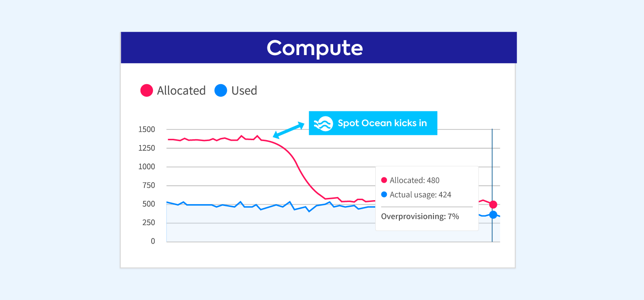Viewport: 644px width, 300px height.
Task: Click the Actual usage: 424 tooltip value
Action: 420,195
